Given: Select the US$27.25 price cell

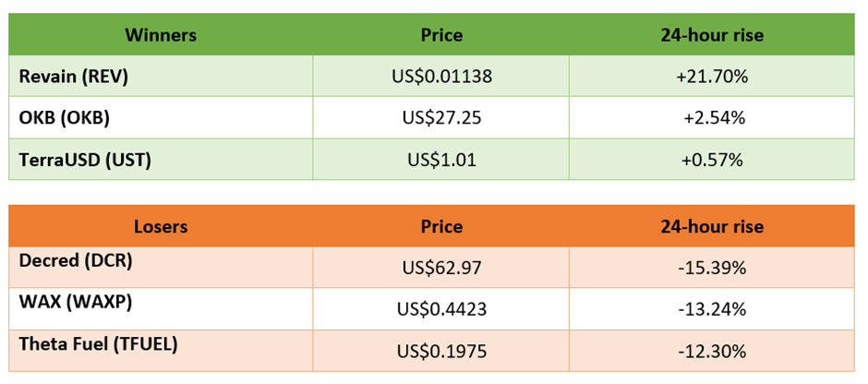Looking at the screenshot, I should coord(440,117).
